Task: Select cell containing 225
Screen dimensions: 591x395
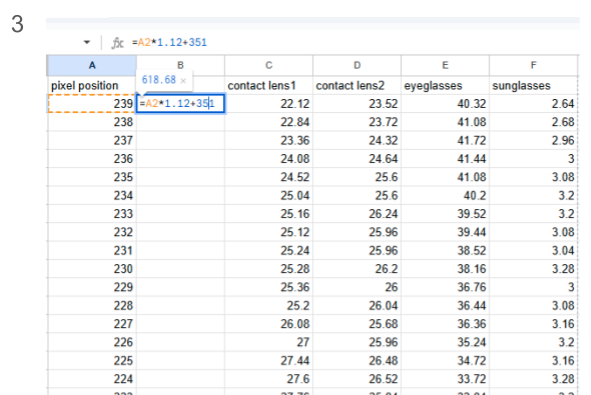Action: (92, 361)
